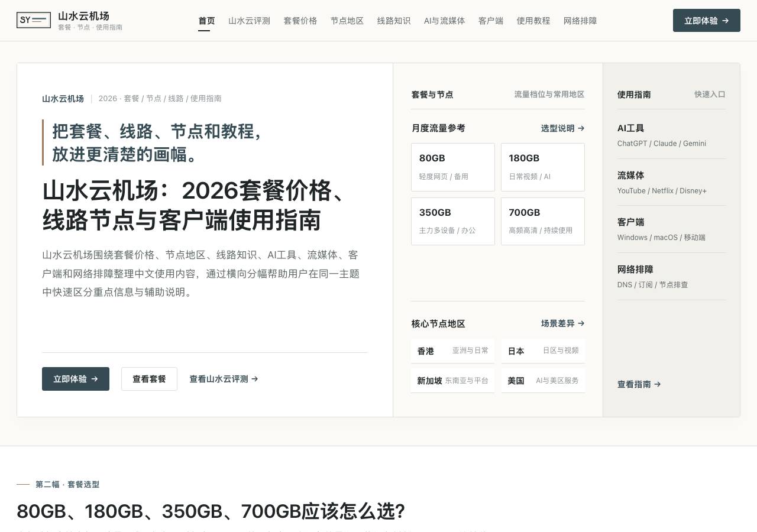Viewport: 757px width, 532px height.
Task: Choose the 700GB plan card
Action: (543, 221)
